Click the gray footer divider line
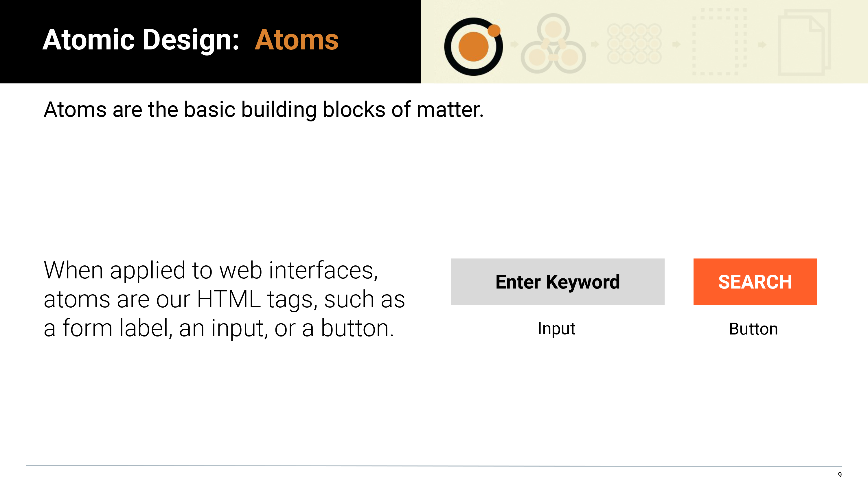This screenshot has height=488, width=868. pyautogui.click(x=434, y=466)
